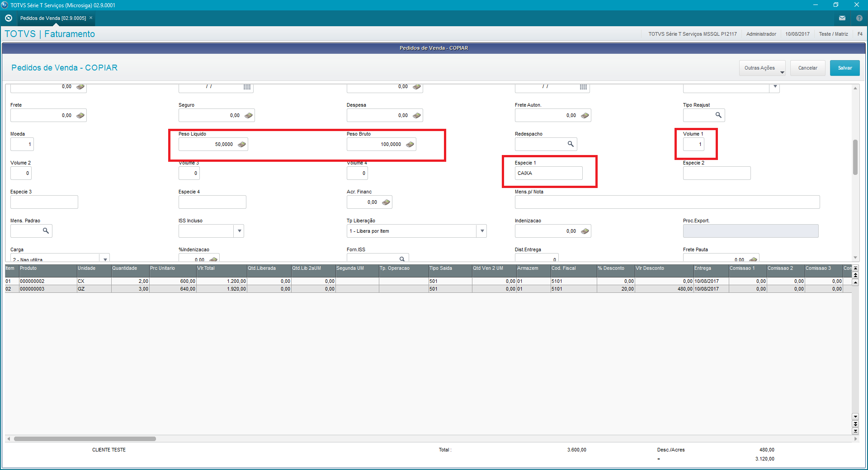This screenshot has width=868, height=470.
Task: Click the Especie 3 input field
Action: [x=44, y=202]
